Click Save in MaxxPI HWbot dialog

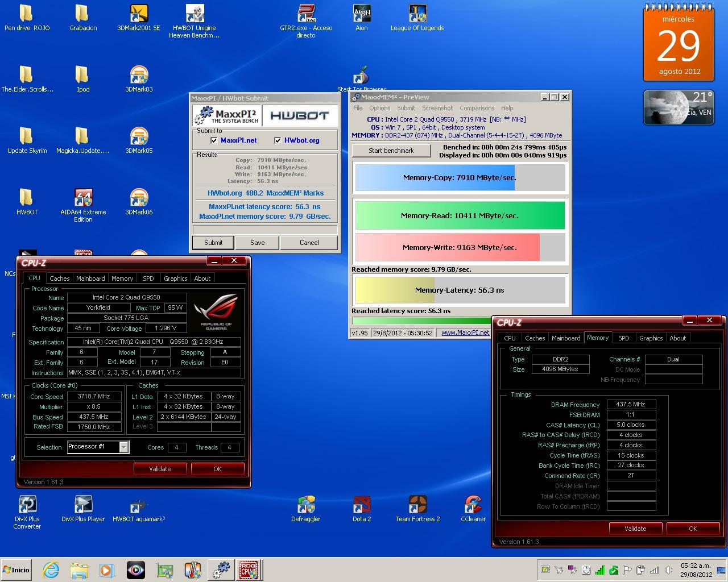258,243
